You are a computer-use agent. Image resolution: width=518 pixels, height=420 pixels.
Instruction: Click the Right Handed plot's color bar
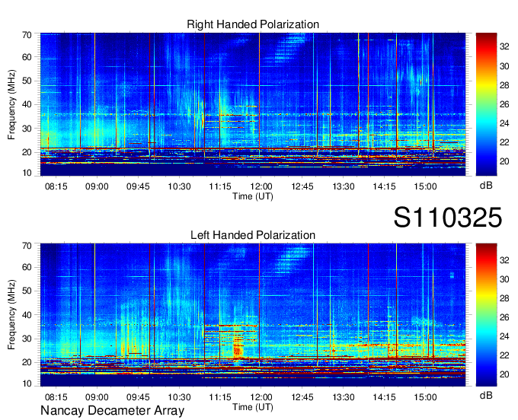(x=486, y=104)
